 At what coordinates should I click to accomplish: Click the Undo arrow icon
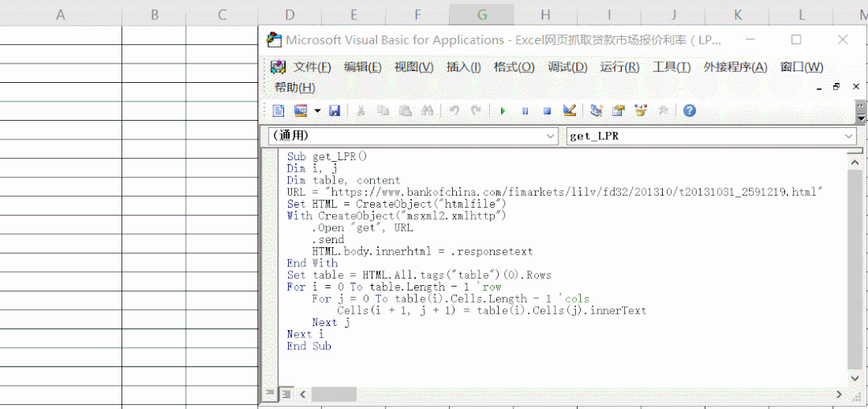point(454,111)
